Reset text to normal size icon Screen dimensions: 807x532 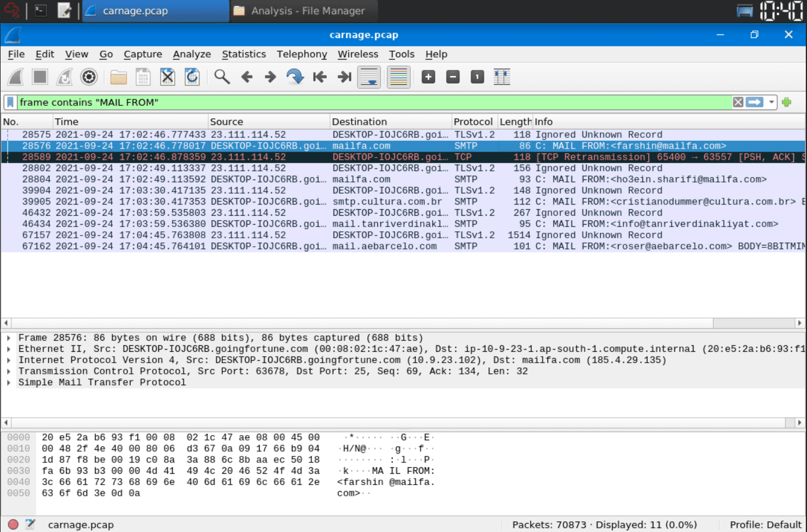(x=477, y=77)
